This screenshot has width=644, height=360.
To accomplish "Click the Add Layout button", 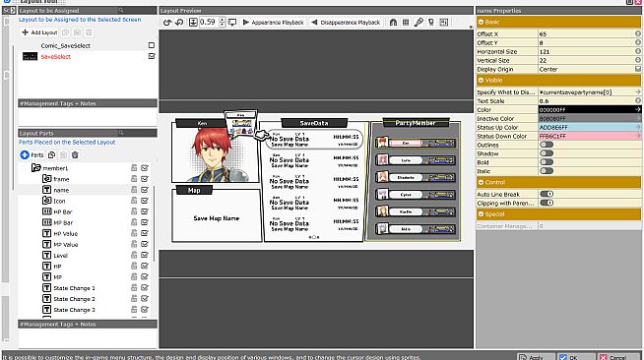I will (39, 32).
